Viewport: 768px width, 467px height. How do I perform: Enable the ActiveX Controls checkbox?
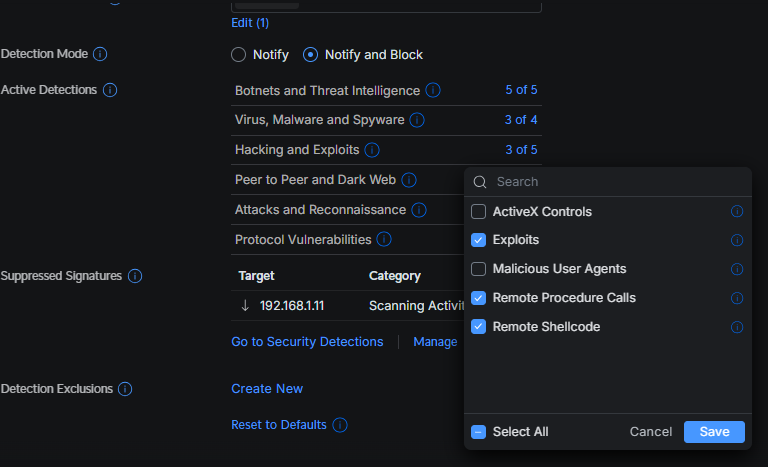click(x=479, y=212)
